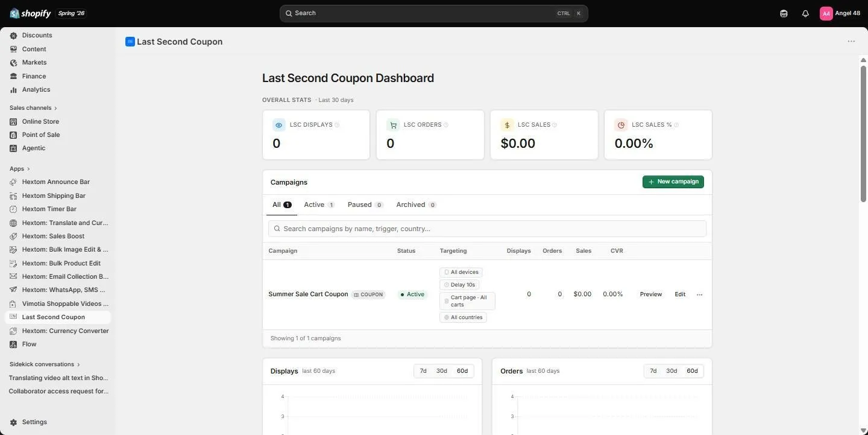Click the Cart page · All carts tag
This screenshot has width=868, height=435.
(467, 301)
